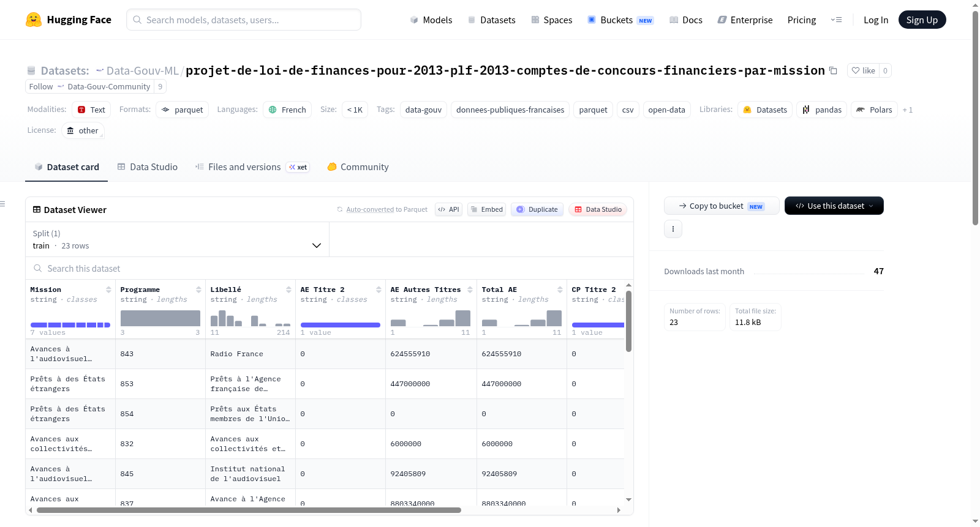This screenshot has width=980, height=527.
Task: Click the Embed button
Action: (x=486, y=209)
